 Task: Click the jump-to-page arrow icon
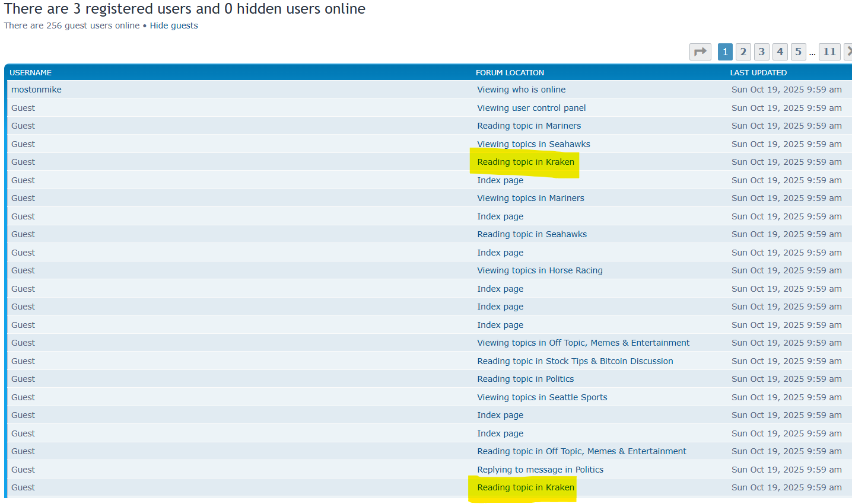(700, 52)
